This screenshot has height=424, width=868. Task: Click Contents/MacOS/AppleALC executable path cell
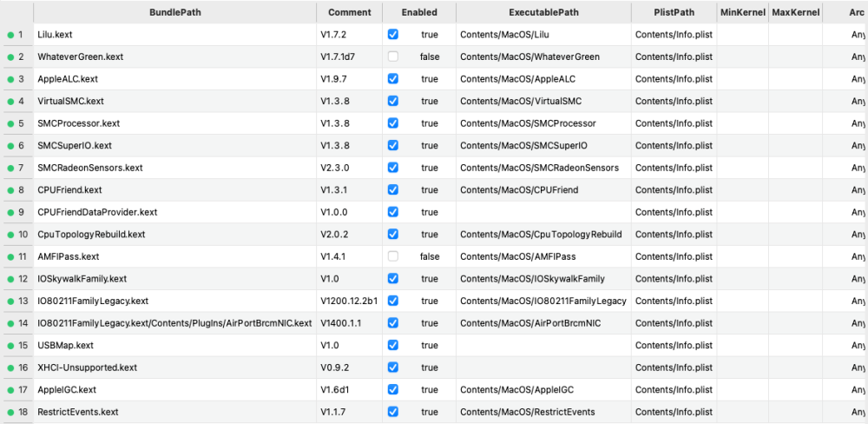coord(543,79)
